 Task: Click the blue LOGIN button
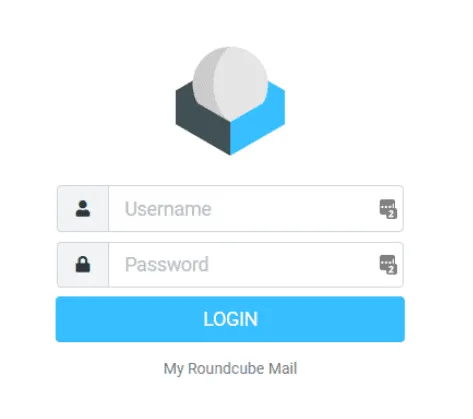click(230, 319)
